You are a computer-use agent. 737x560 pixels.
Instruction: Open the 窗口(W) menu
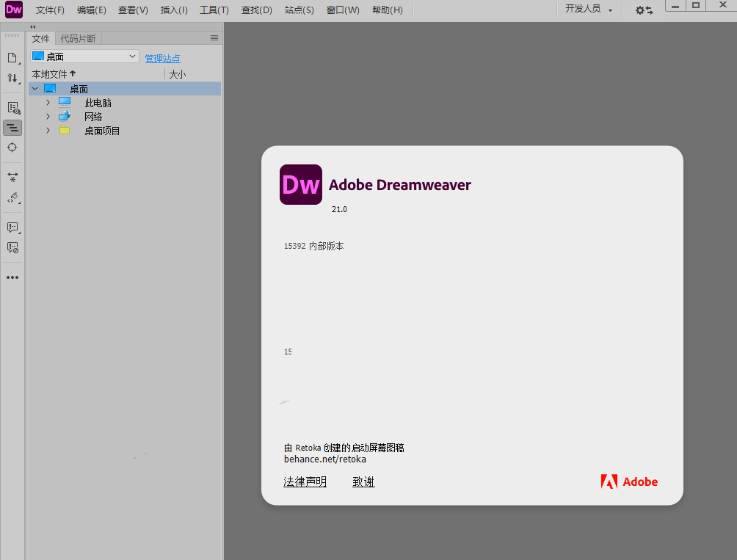click(343, 10)
